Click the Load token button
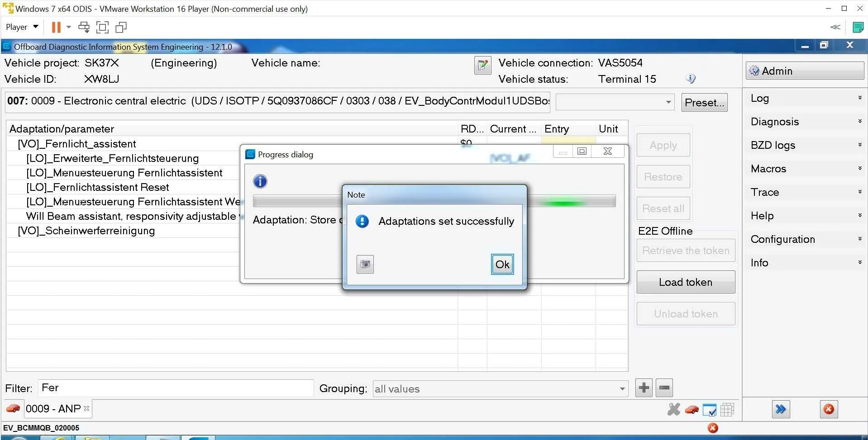 (686, 282)
